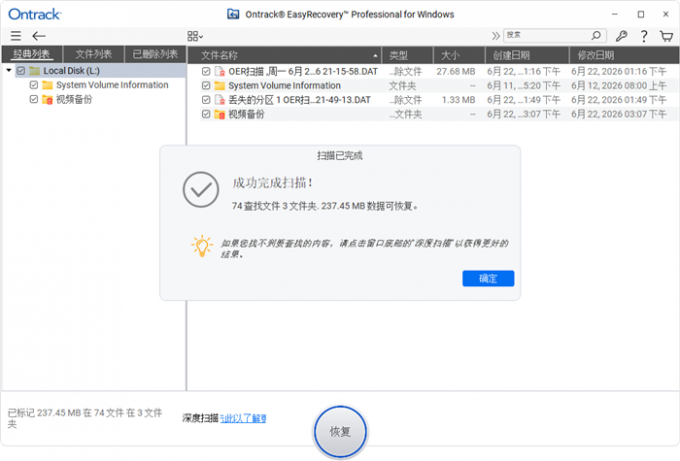The height and width of the screenshot is (461, 680).
Task: Click the 27.68 MB size cell
Action: 456,72
